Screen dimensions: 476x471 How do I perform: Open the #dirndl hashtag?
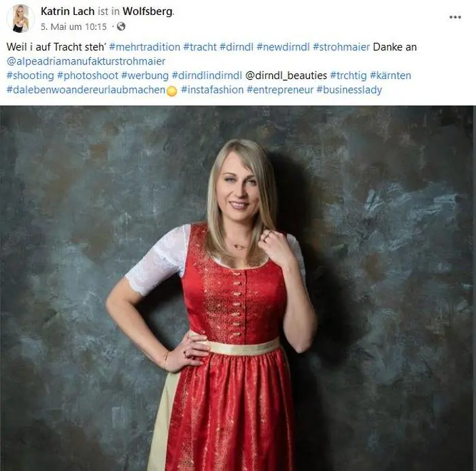[236, 47]
